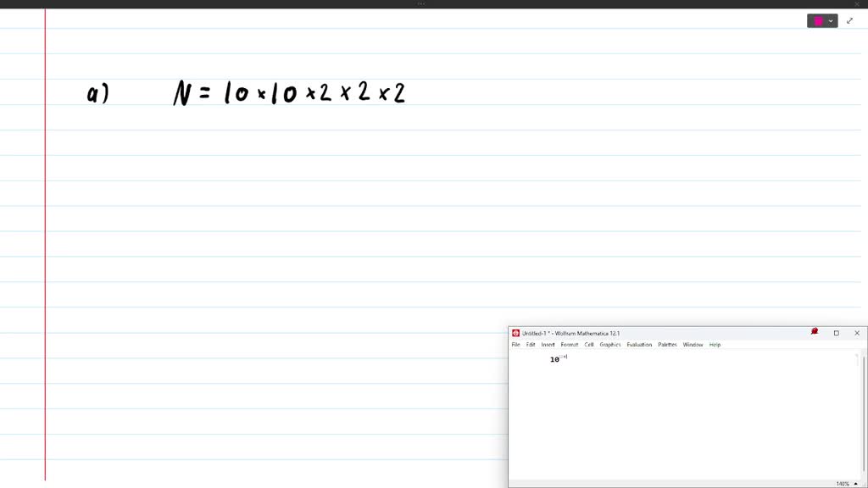Expand the pen color dropdown chevron
The width and height of the screenshot is (868, 488).
click(831, 21)
